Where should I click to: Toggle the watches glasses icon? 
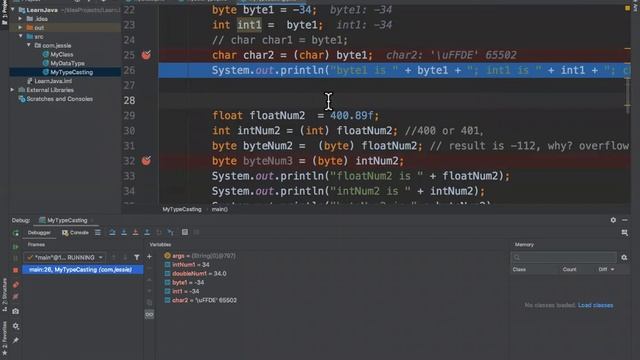[x=149, y=315]
